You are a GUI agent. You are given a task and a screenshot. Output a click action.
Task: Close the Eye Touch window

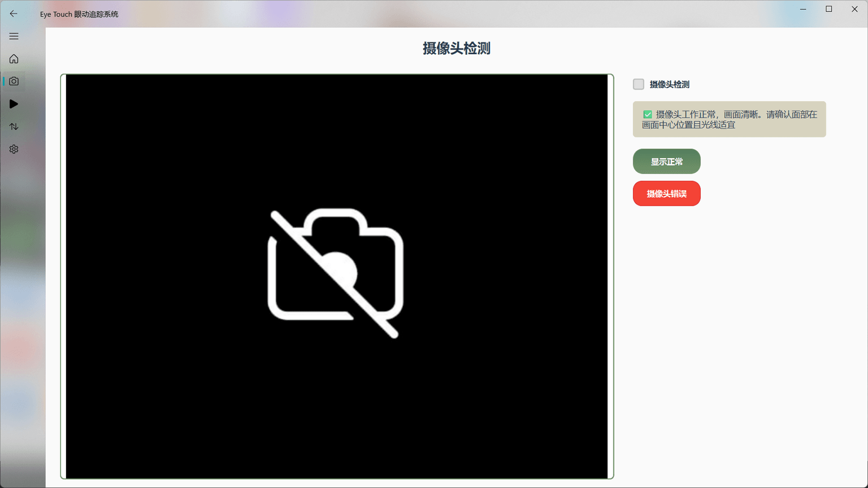click(855, 9)
